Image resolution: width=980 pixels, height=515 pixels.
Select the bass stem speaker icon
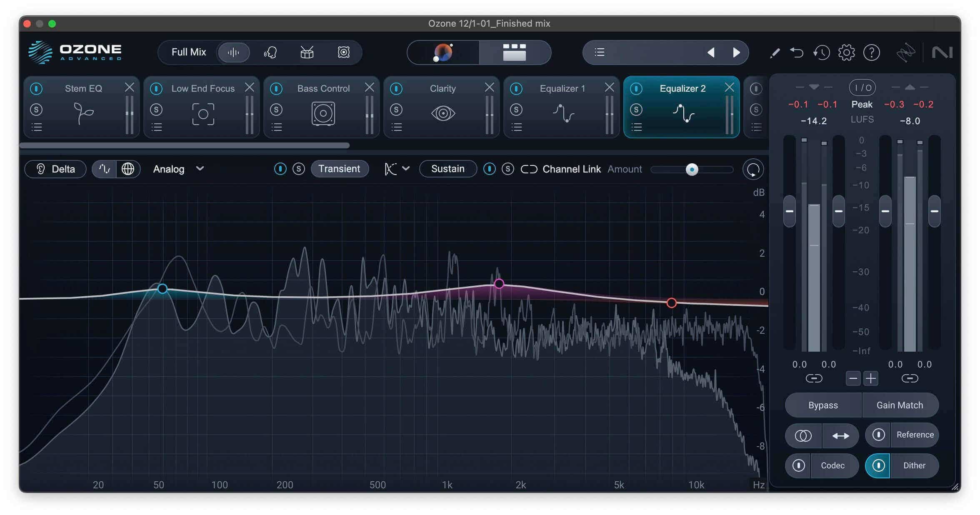pos(343,52)
